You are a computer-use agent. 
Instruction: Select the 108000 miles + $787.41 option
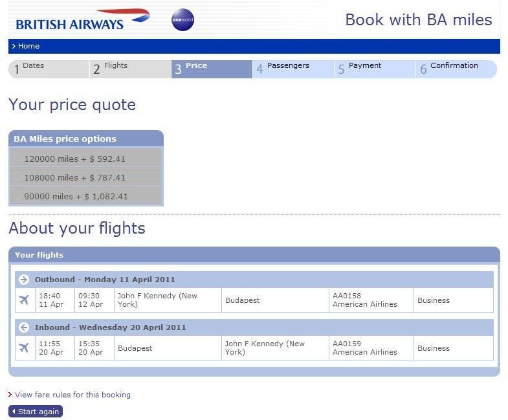[17, 177]
